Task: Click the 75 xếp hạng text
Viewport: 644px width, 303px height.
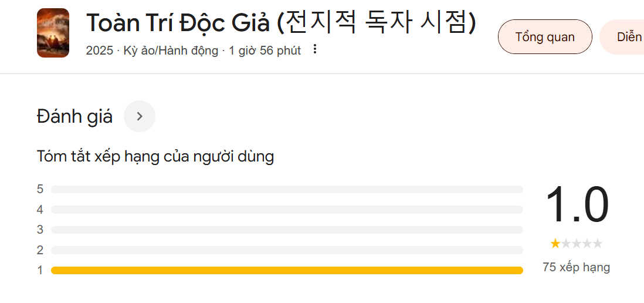Action: coord(576,267)
